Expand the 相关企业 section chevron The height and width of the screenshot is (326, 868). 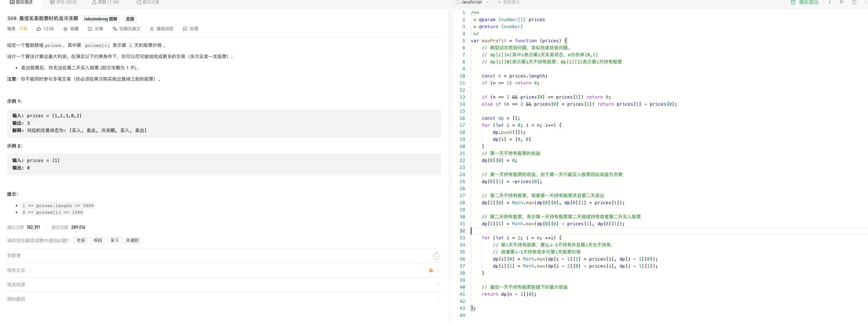(x=438, y=270)
